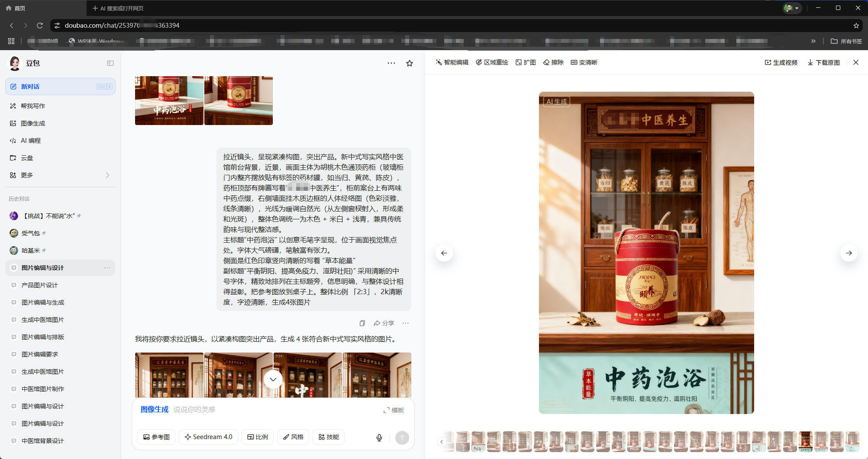Open the 风格 style option
This screenshot has height=459, width=868.
pos(293,437)
